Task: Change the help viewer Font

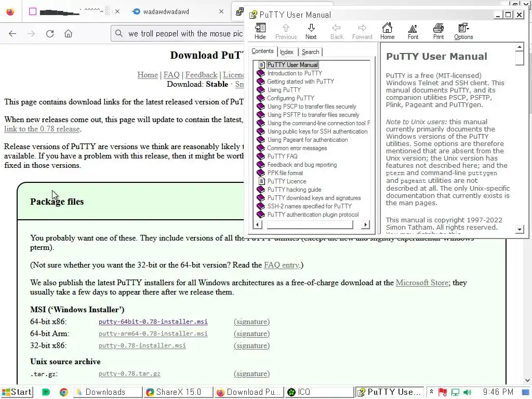Action: point(413,31)
